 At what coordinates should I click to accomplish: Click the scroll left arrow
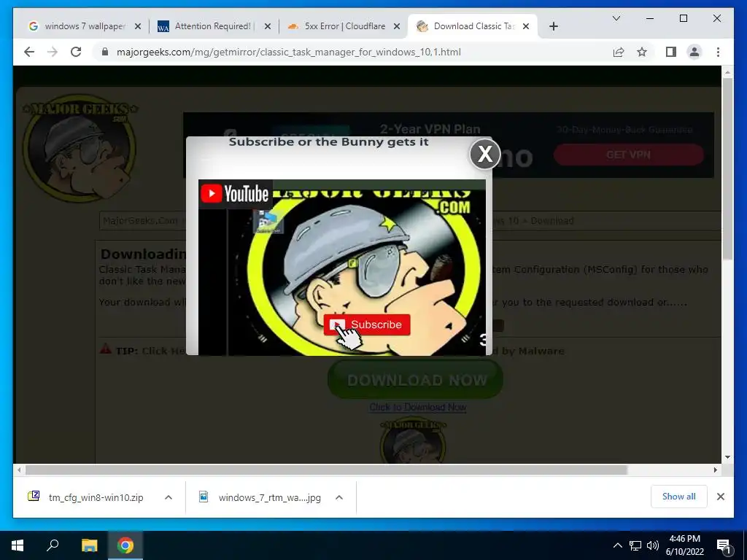point(18,470)
